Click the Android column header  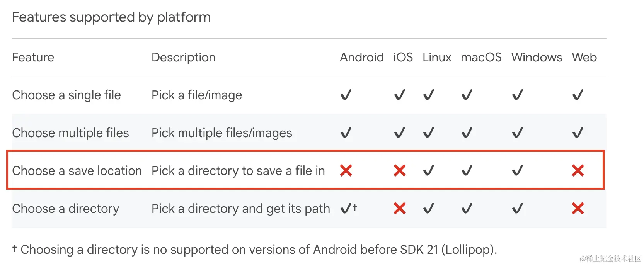[x=362, y=57]
